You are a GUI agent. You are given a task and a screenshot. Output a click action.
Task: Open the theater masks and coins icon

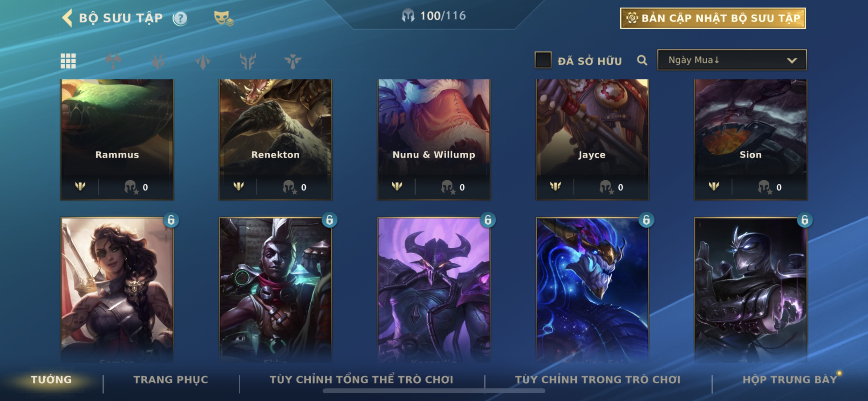click(223, 18)
